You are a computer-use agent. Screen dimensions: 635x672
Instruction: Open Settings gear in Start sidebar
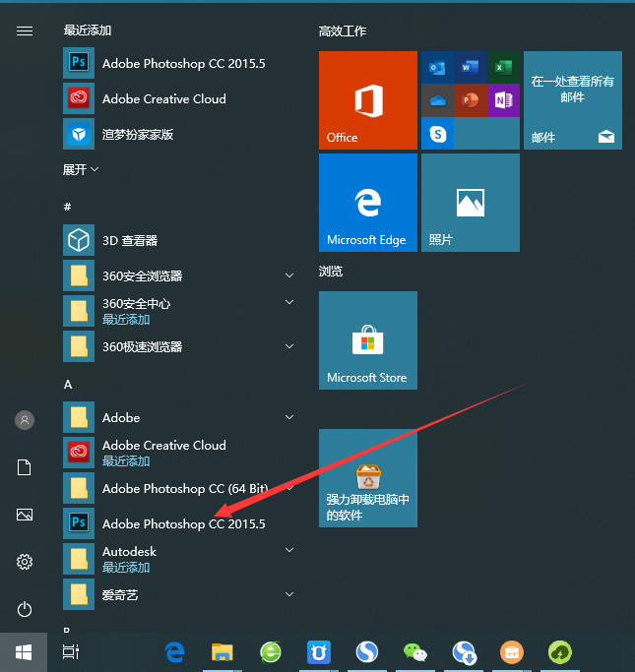coord(25,562)
